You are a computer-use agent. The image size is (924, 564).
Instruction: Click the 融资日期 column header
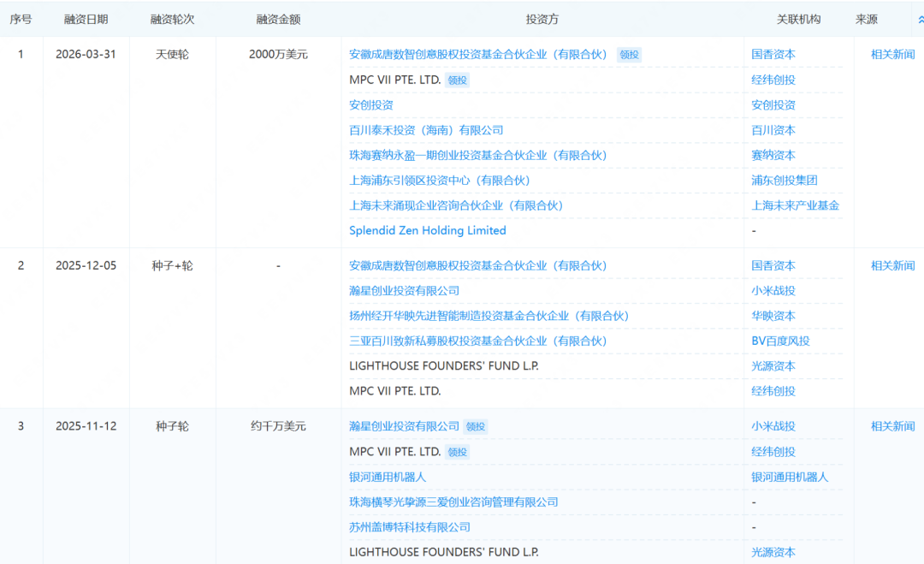[86, 20]
